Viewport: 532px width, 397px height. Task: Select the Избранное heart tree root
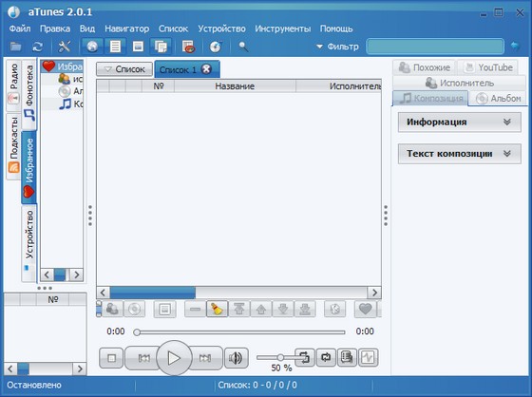coord(62,66)
